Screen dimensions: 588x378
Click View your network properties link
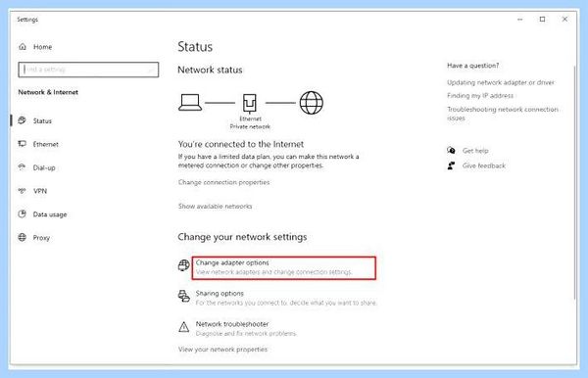click(x=222, y=350)
